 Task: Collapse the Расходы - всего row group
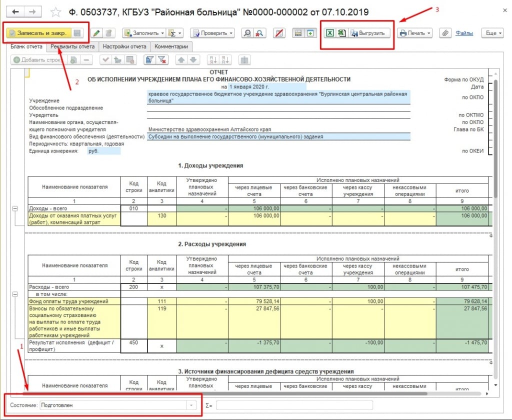(15, 287)
